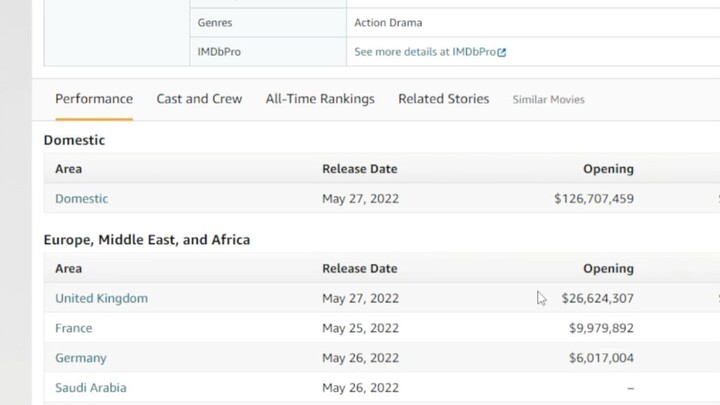
Task: Switch to the Cast and Crew tab
Action: [x=199, y=99]
